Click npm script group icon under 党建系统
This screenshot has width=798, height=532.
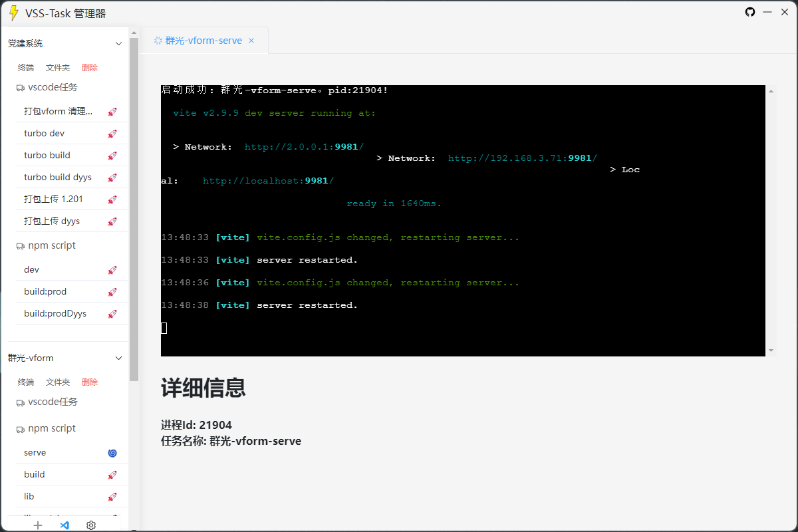click(20, 246)
